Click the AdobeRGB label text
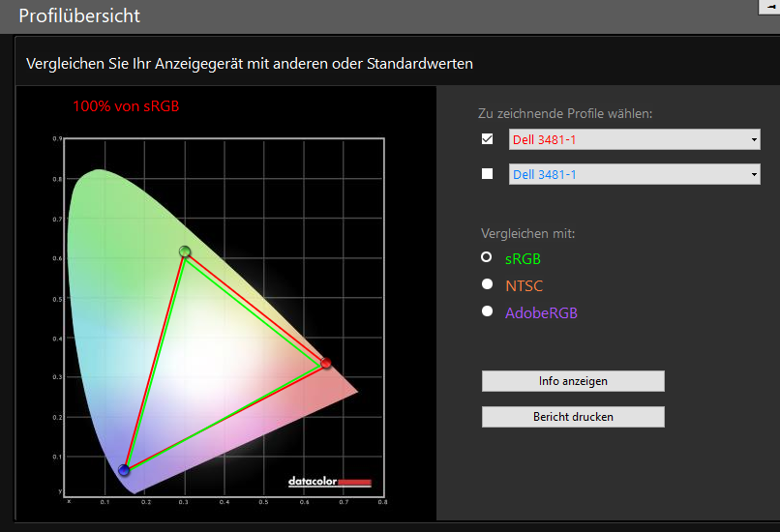Viewport: 780px width, 532px height. (541, 312)
